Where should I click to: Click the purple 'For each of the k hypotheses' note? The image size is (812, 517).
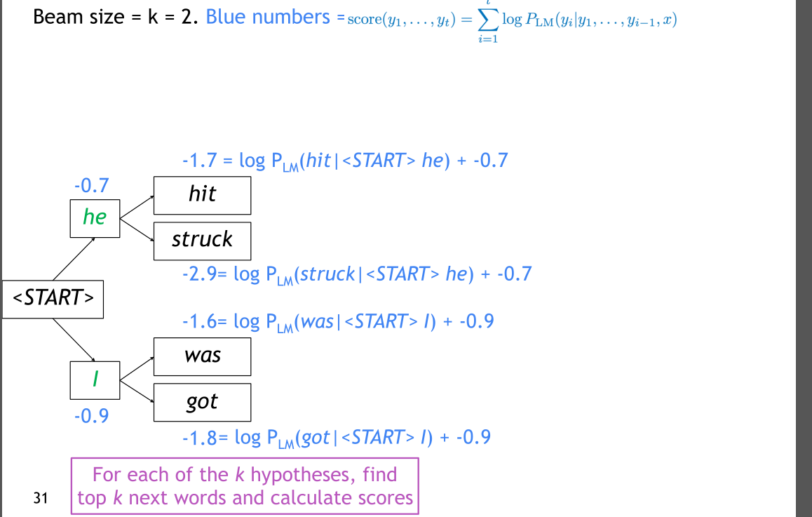pyautogui.click(x=245, y=486)
